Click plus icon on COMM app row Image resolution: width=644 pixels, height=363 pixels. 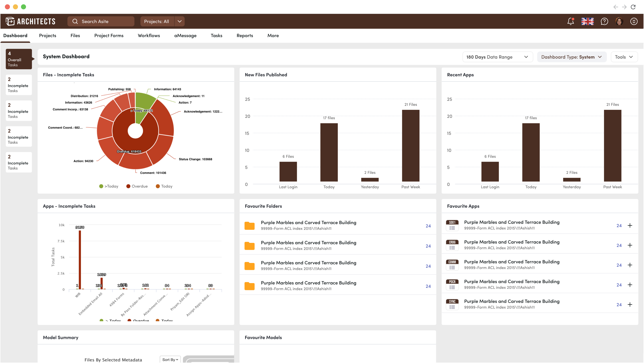(630, 265)
